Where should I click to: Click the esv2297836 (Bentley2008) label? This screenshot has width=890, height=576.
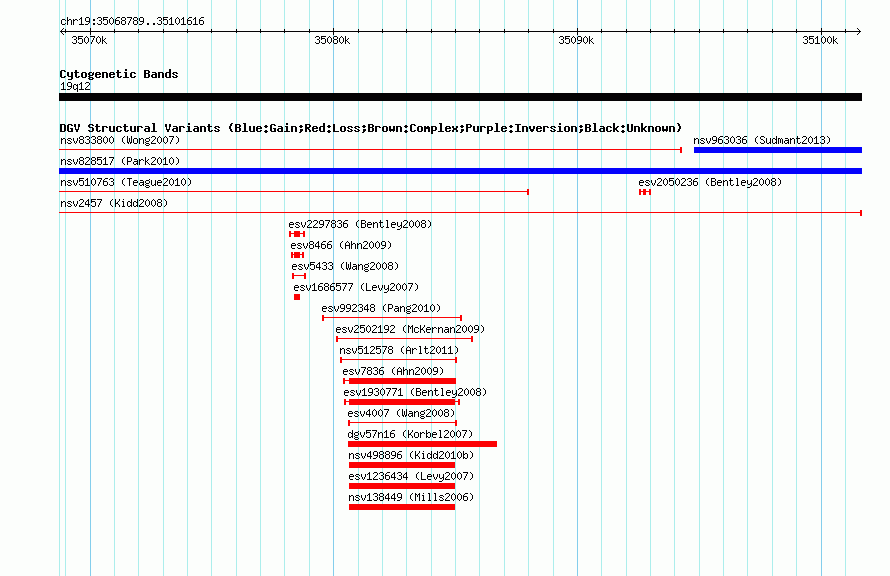360,224
